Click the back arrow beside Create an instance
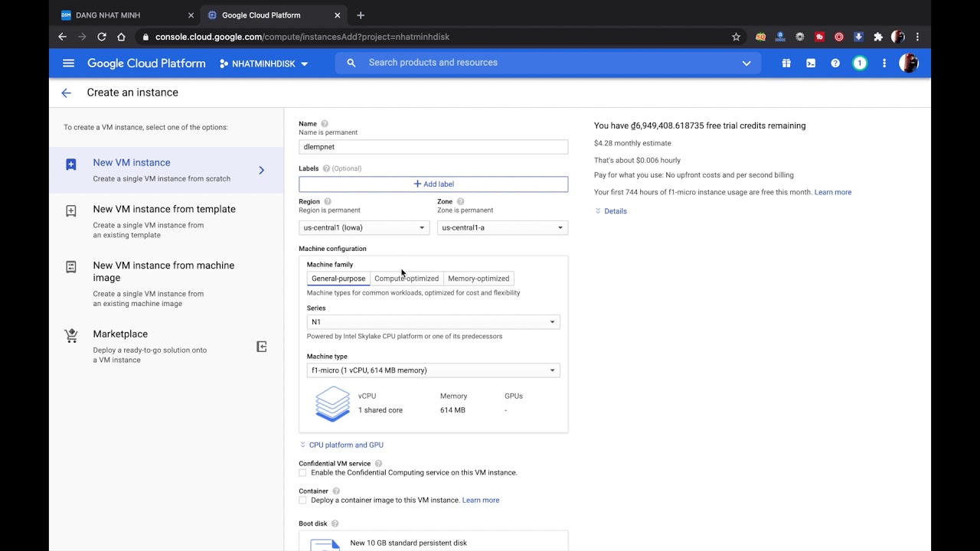Viewport: 980px width, 551px height. (x=66, y=93)
